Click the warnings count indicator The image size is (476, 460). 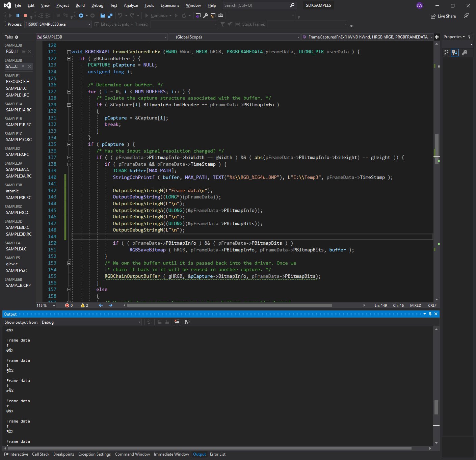(x=84, y=305)
